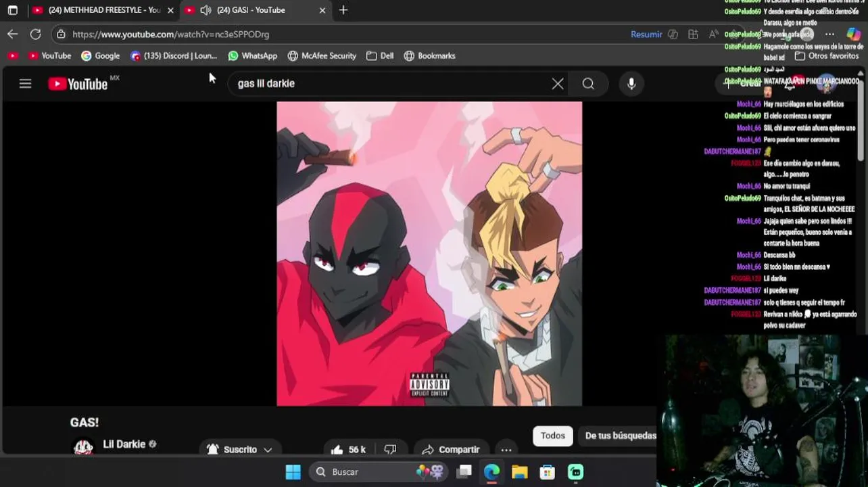Click the Edge read aloud icon
The image size is (868, 487).
click(714, 34)
